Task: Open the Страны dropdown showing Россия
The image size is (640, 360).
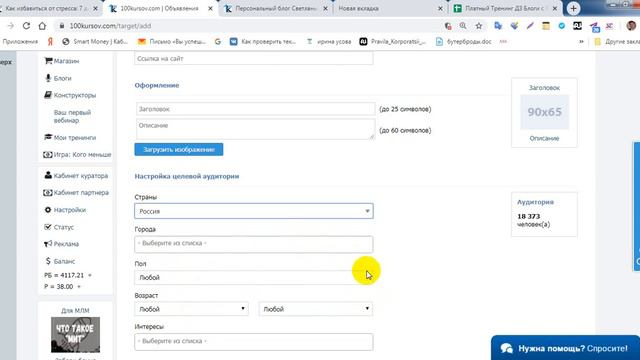Action: coord(253,211)
